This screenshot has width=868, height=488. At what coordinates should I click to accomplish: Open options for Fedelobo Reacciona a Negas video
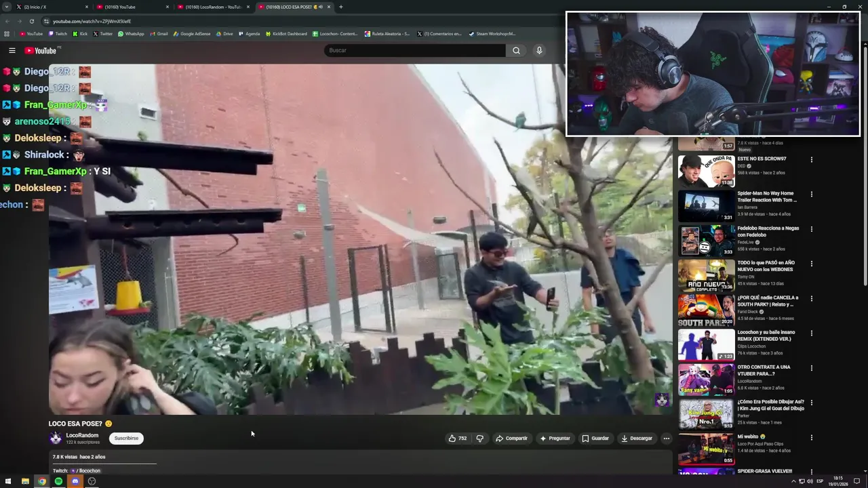[x=811, y=229]
